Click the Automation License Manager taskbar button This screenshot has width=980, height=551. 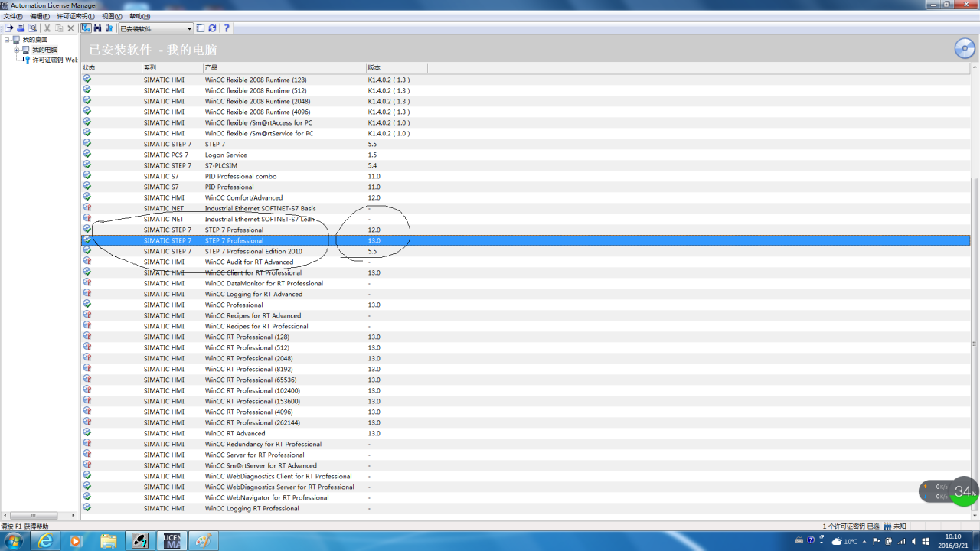tap(171, 541)
